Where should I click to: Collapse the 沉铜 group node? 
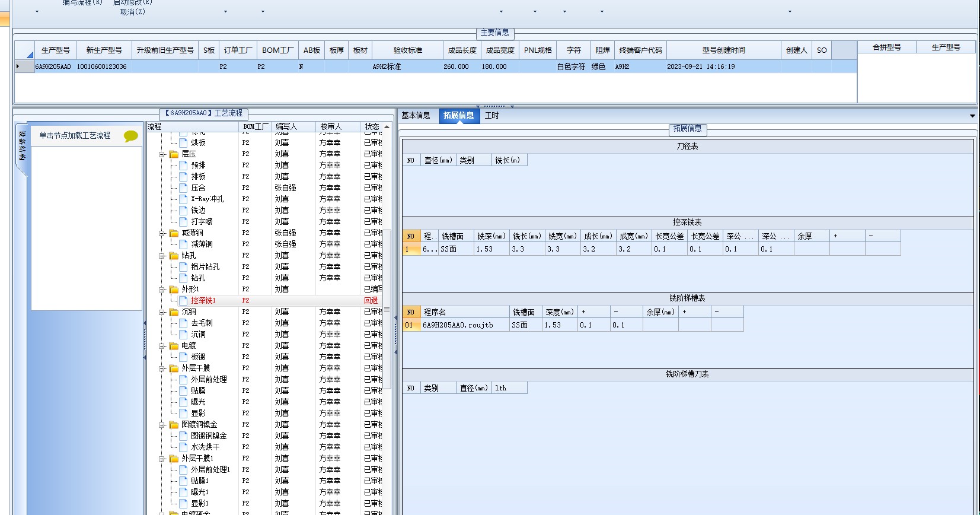[162, 312]
